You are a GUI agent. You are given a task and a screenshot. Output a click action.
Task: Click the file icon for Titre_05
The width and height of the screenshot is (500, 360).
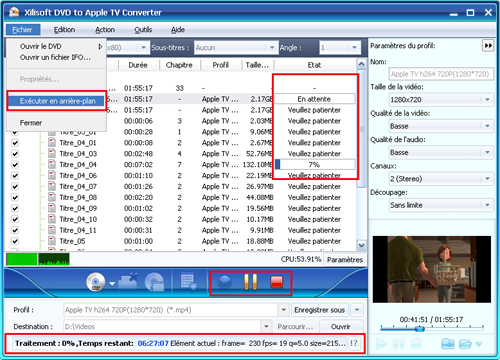pos(52,241)
